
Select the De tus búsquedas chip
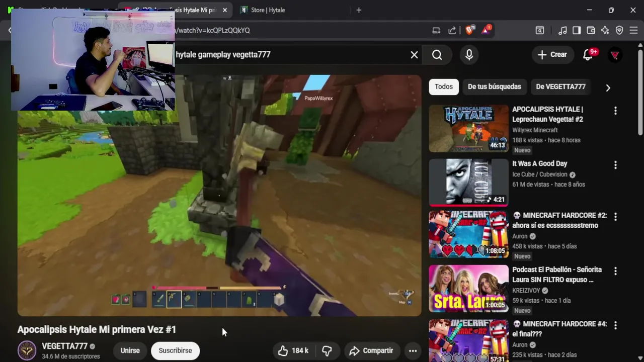pos(495,86)
